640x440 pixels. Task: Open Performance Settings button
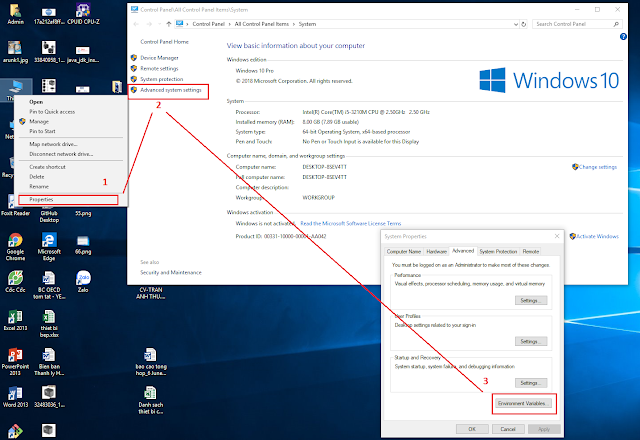tap(531, 300)
